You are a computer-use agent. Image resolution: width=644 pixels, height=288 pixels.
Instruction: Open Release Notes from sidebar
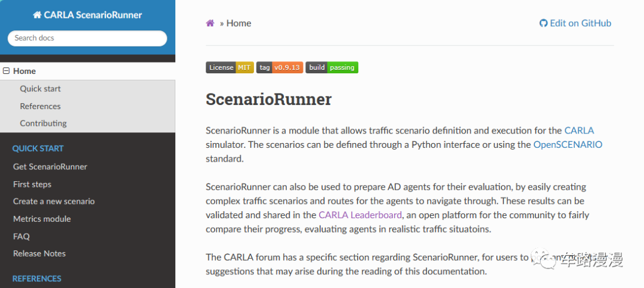coord(39,253)
